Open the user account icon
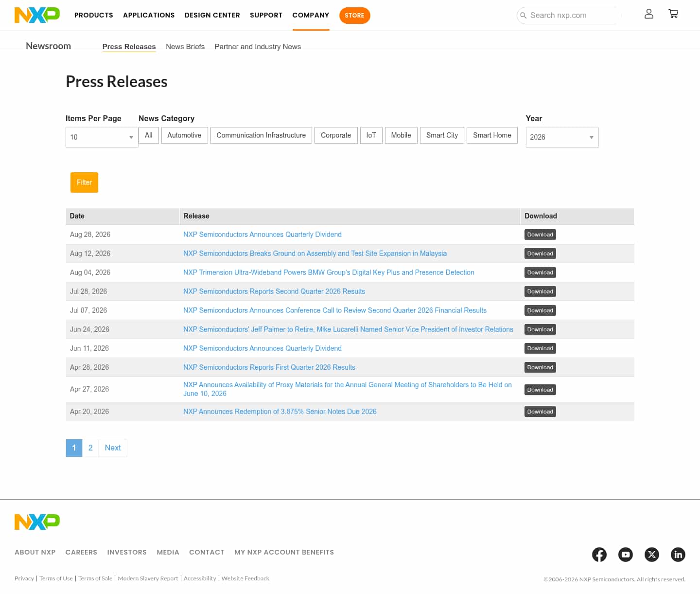This screenshot has height=594, width=700. (x=648, y=14)
